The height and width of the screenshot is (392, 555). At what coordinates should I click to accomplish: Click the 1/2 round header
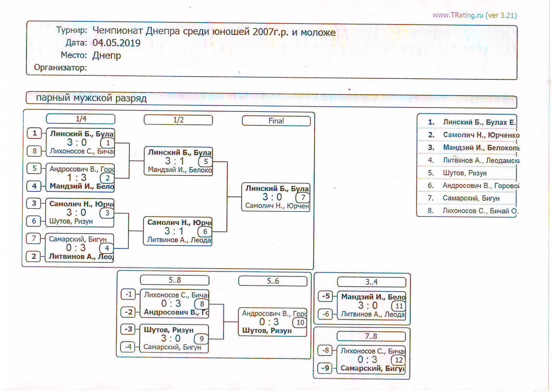pyautogui.click(x=178, y=120)
